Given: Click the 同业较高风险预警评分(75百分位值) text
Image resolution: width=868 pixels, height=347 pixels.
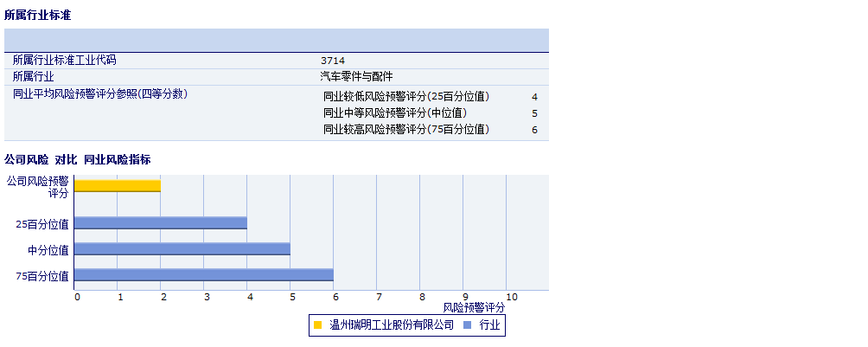Looking at the screenshot, I should point(406,130).
